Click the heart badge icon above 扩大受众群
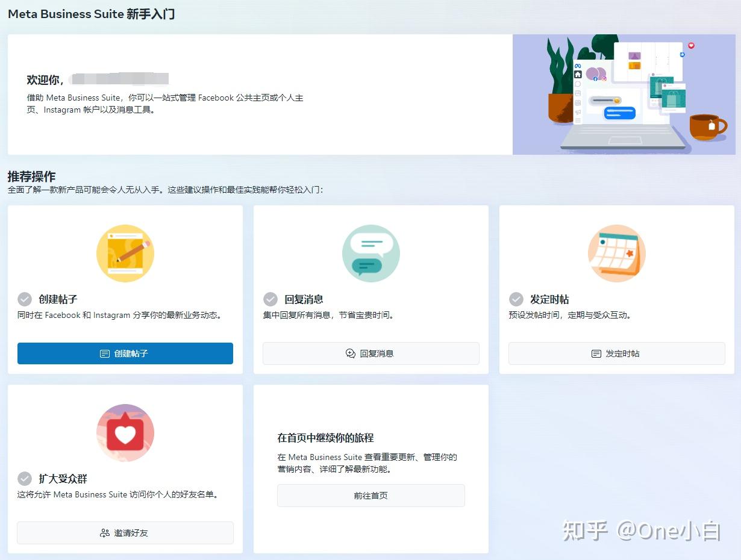Screen dimensions: 741x560 click(125, 432)
